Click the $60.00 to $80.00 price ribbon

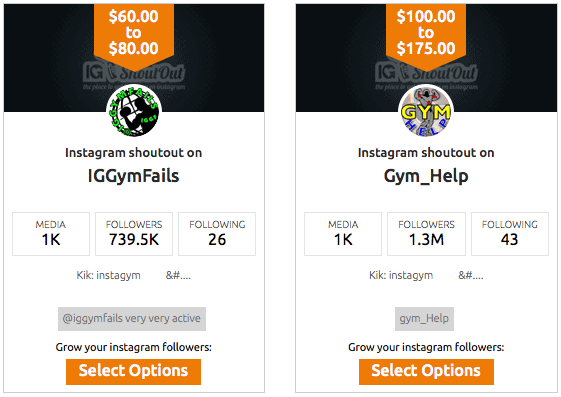[x=134, y=36]
